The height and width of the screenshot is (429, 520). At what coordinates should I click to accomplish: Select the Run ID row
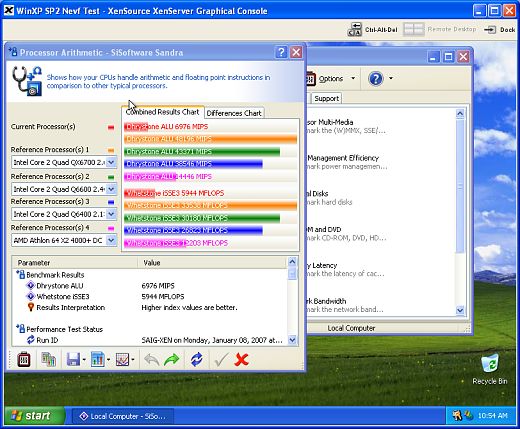point(149,340)
